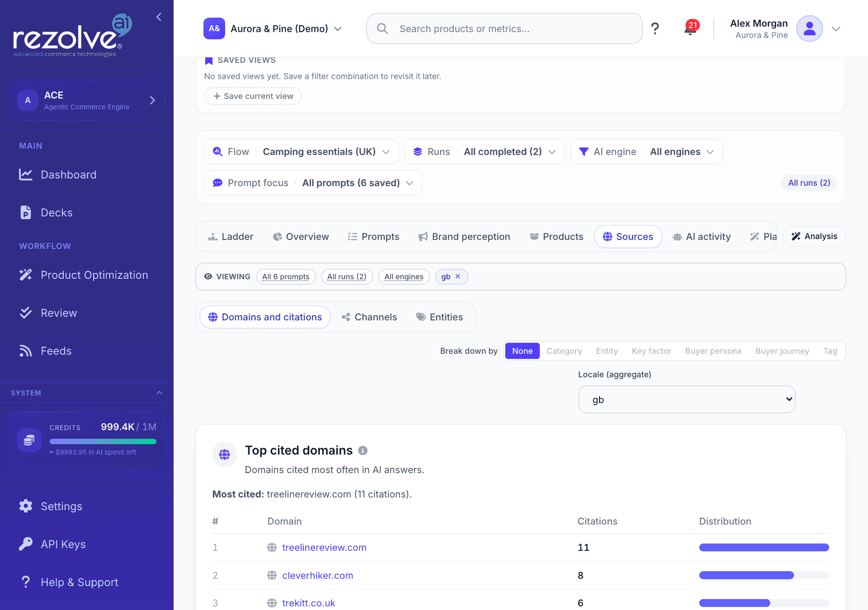Break down by Category

[x=564, y=351]
